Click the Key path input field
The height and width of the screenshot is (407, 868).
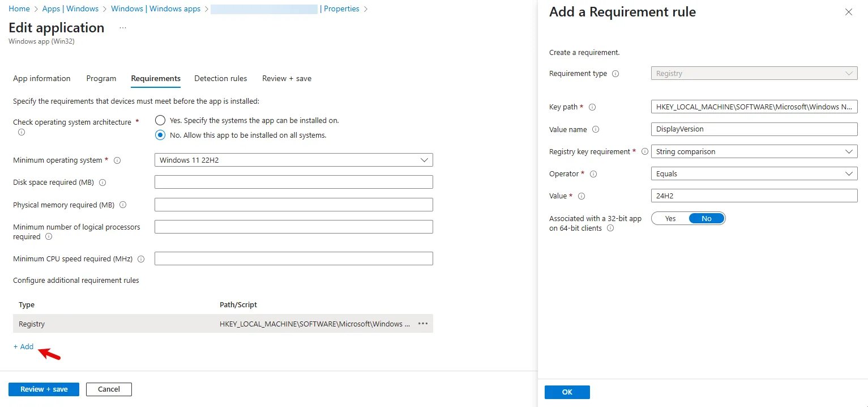[754, 107]
